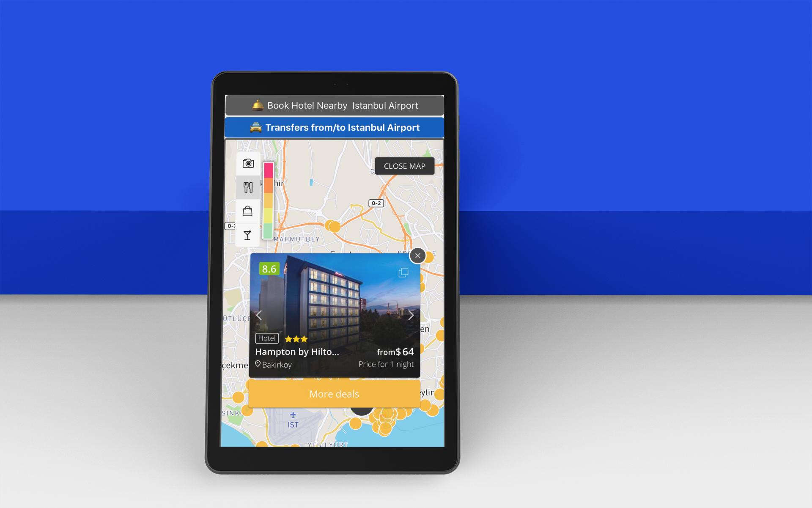This screenshot has width=812, height=508.
Task: Navigate to next hotel photo with arrow
Action: (410, 314)
